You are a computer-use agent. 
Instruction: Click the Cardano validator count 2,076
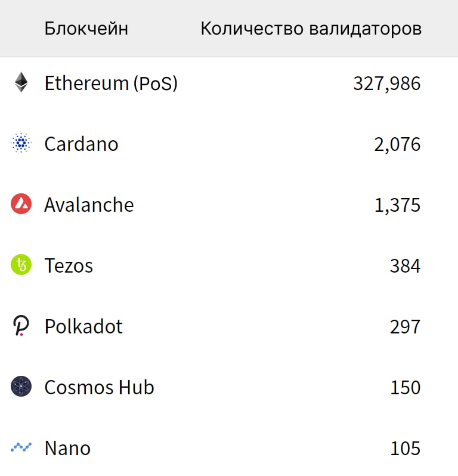click(x=397, y=144)
